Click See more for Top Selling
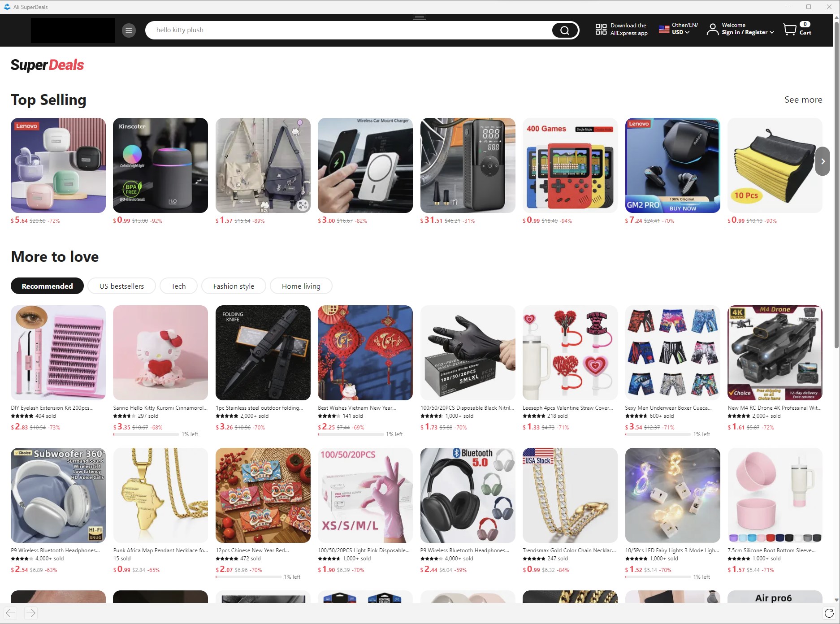The image size is (840, 624). 803,100
